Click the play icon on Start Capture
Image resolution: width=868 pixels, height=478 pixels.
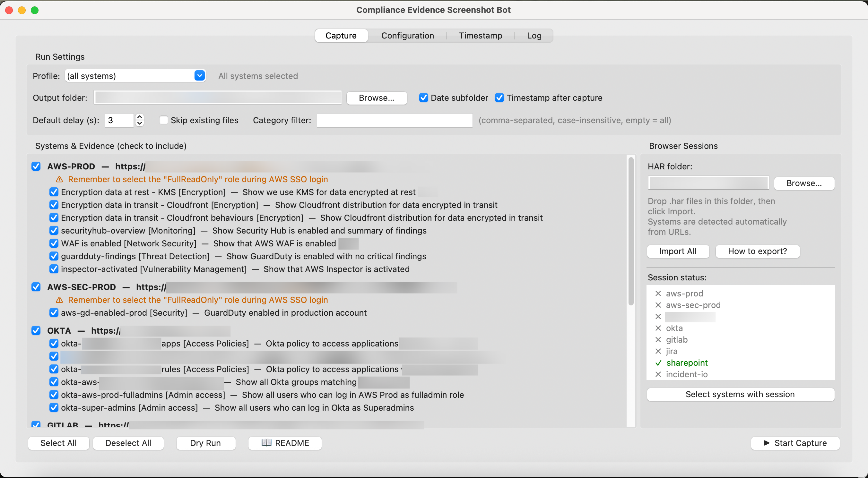pyautogui.click(x=767, y=443)
